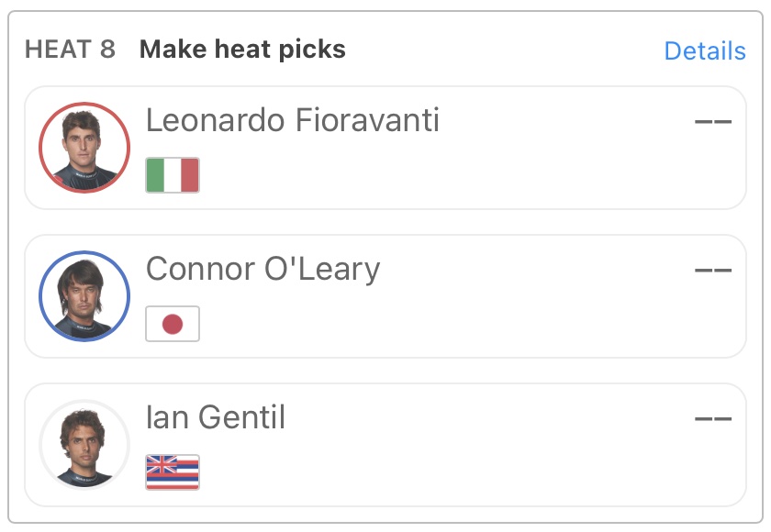This screenshot has height=532, width=771.
Task: Click Leonardo Fioravanti's profile photo
Action: click(x=84, y=148)
